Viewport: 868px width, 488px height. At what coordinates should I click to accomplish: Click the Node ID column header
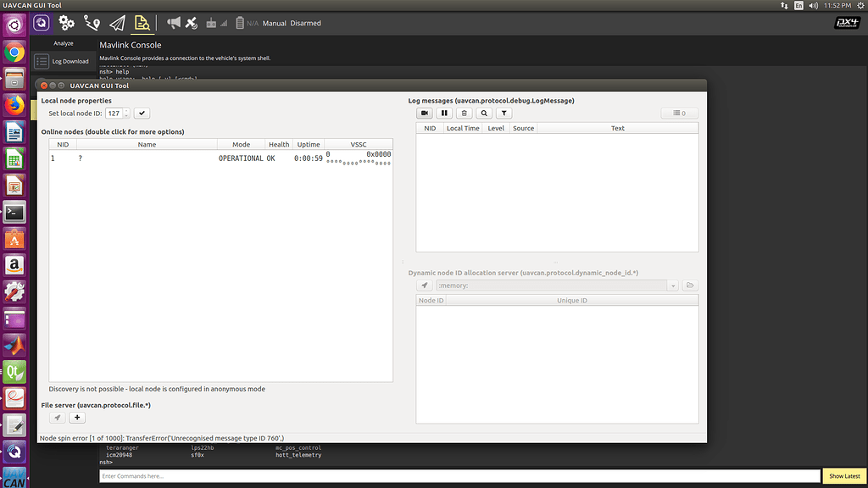click(431, 301)
